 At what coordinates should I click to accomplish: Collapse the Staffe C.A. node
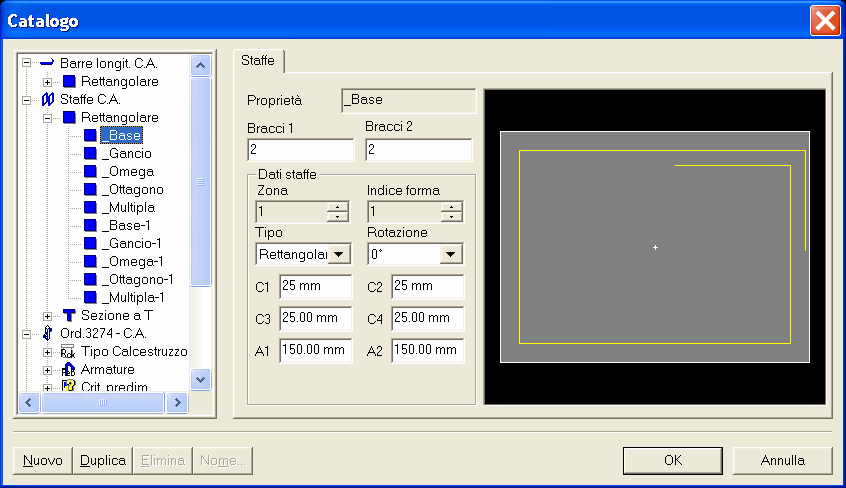point(26,100)
